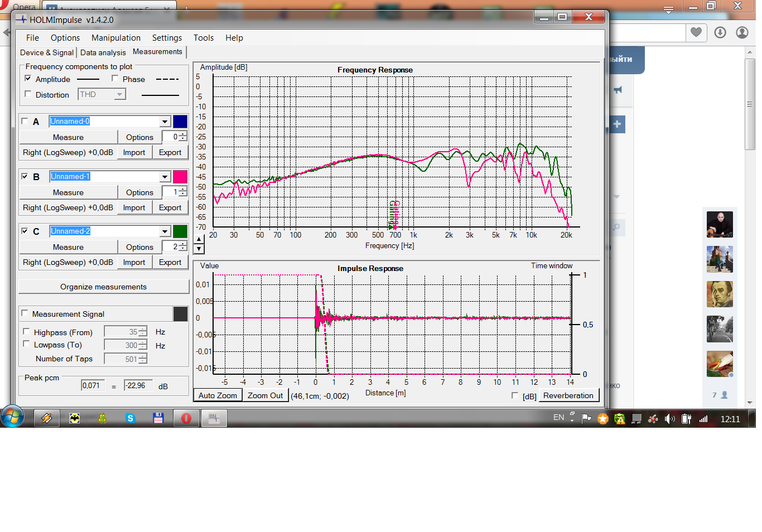The image size is (762, 532).
Task: Open the THD distortion type dropdown
Action: [119, 95]
